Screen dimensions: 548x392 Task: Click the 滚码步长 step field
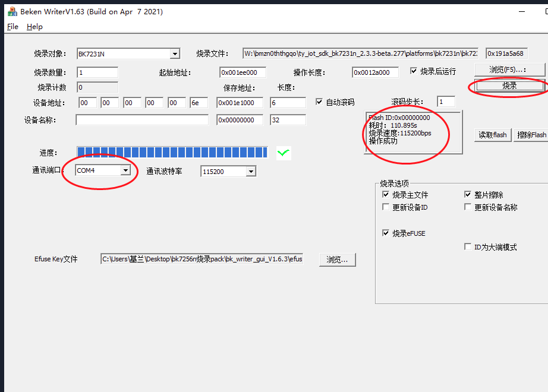pyautogui.click(x=446, y=102)
